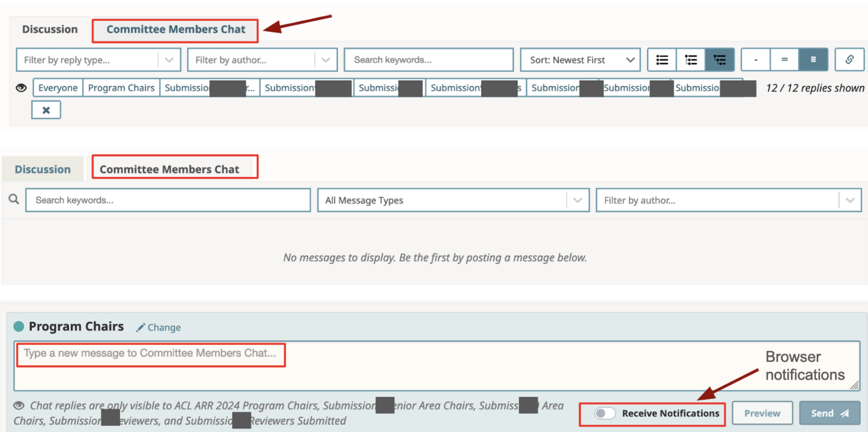Clear reader filters with the X button

[x=46, y=110]
